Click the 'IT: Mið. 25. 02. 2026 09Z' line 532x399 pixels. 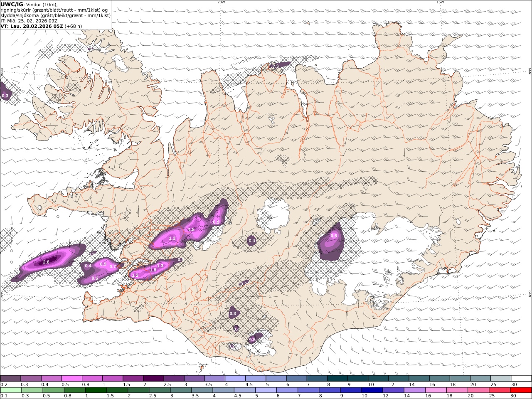pyautogui.click(x=29, y=21)
